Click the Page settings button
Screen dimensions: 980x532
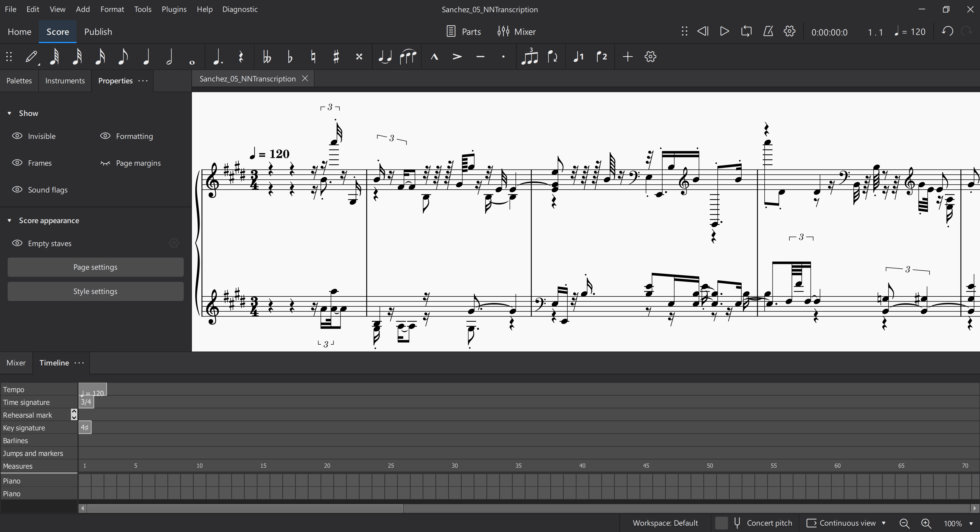pos(95,267)
